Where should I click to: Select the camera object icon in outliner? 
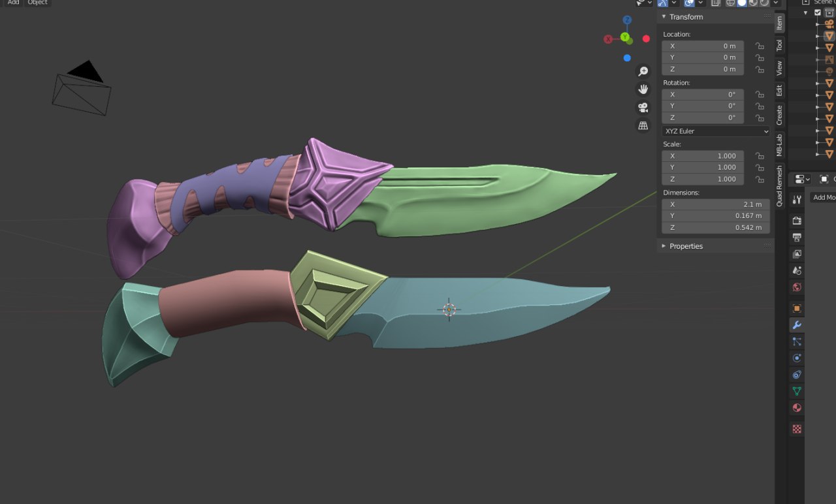[829, 24]
